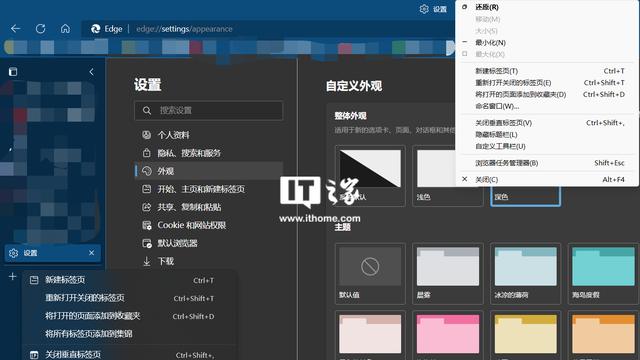Click the magnifier icon in settings search
640x360 pixels.
[x=147, y=111]
